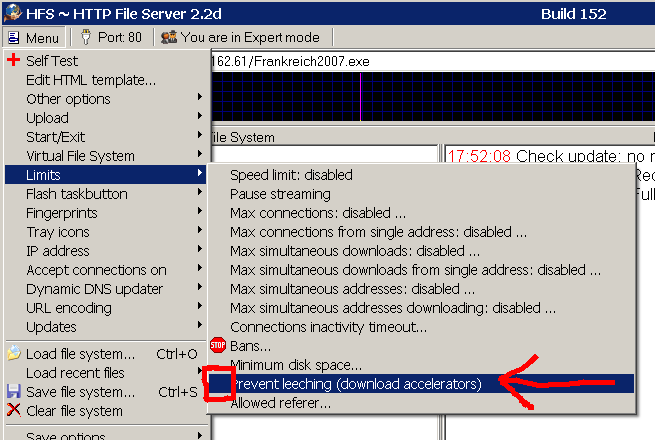Expand the IP address submenu arrow
The width and height of the screenshot is (655, 440).
coord(200,249)
